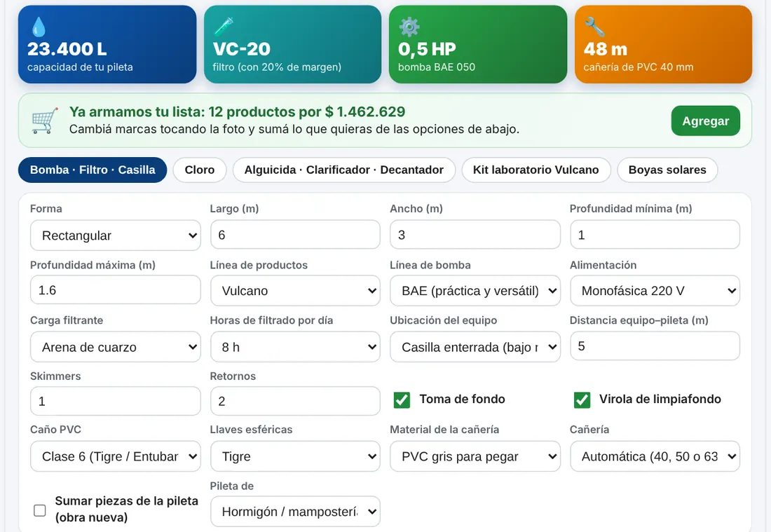Click the Largo (m) input field

click(295, 235)
